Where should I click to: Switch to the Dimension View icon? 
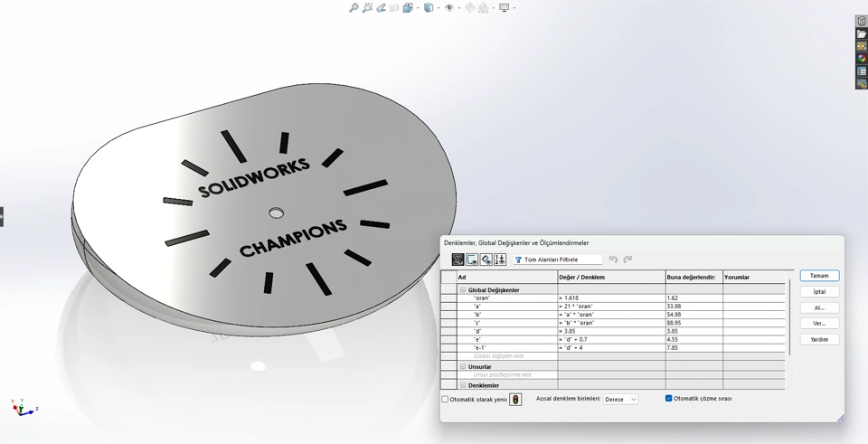(486, 260)
